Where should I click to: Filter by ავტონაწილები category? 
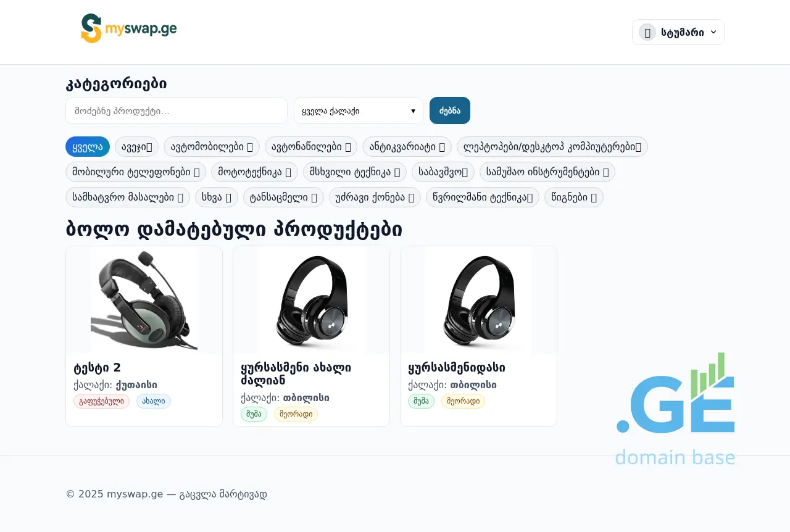(311, 147)
